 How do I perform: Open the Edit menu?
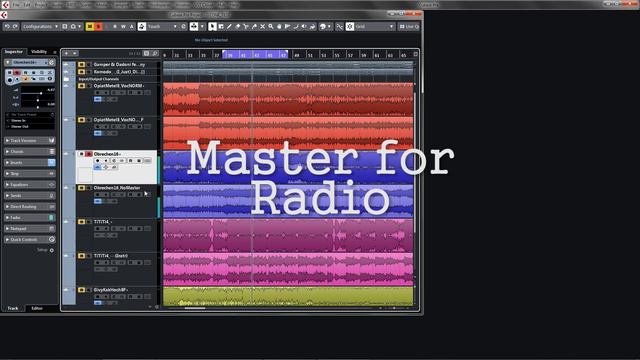click(x=27, y=4)
